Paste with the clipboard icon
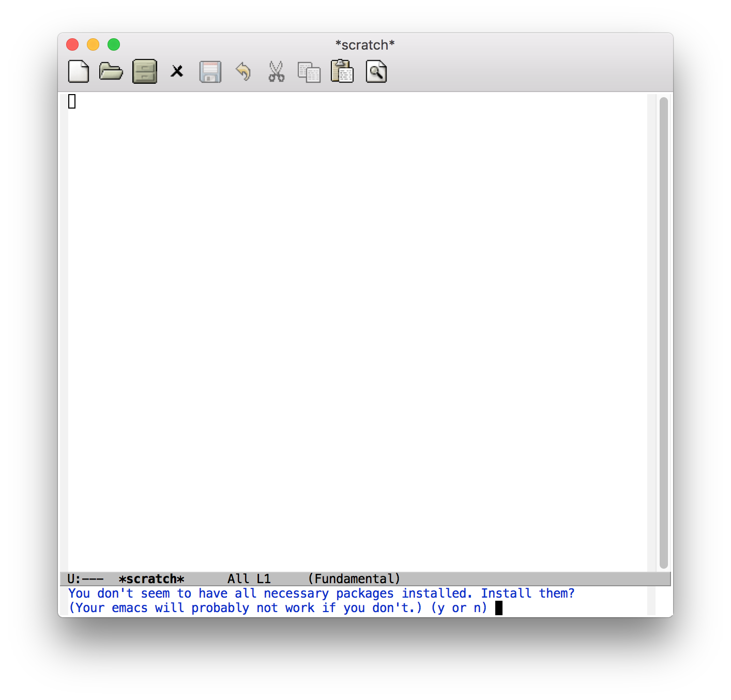 (342, 71)
